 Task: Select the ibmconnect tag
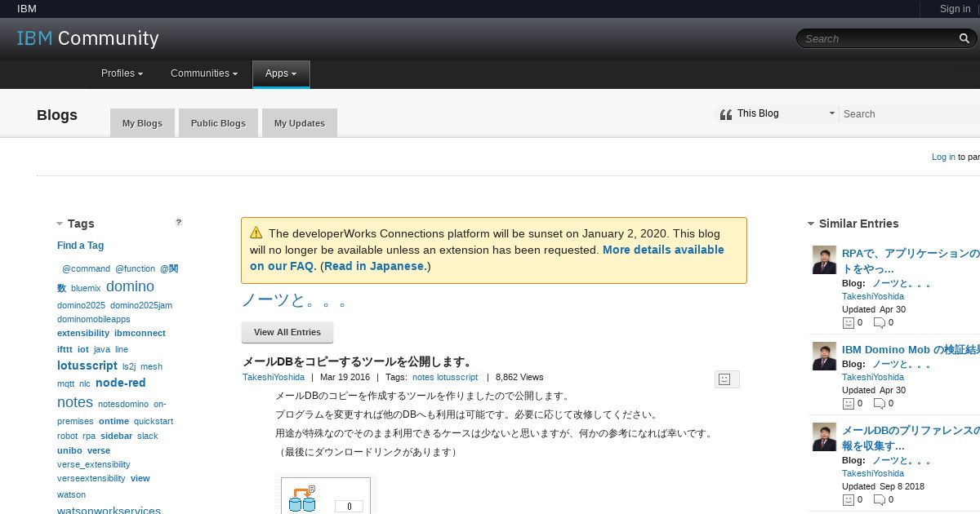coord(140,333)
